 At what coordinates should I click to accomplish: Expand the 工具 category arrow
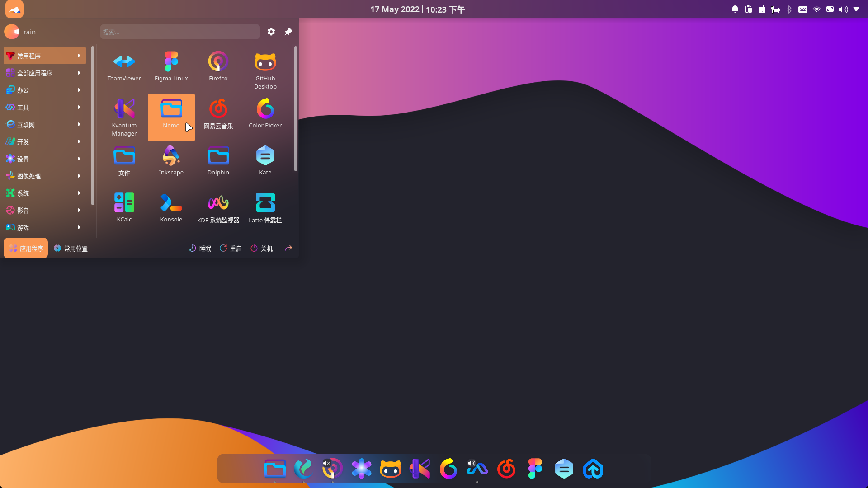(x=79, y=107)
